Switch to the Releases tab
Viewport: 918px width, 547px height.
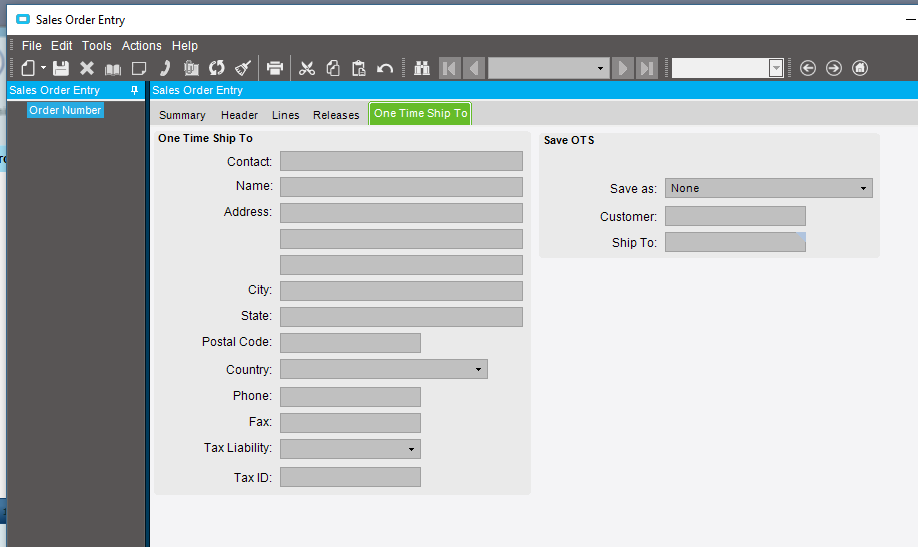tap(336, 115)
